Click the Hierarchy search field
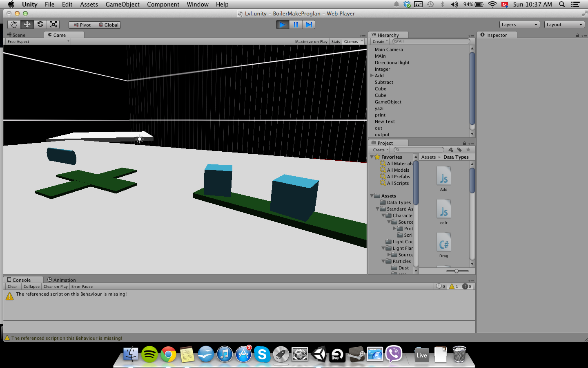The height and width of the screenshot is (368, 588). point(431,41)
